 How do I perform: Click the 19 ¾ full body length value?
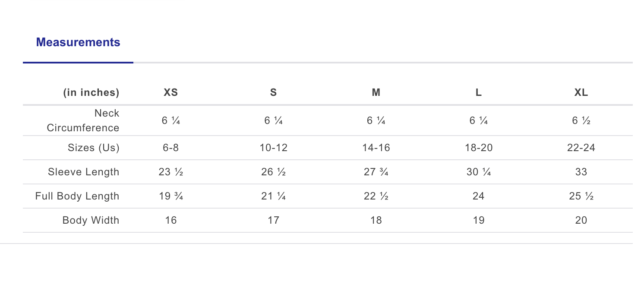tap(171, 196)
